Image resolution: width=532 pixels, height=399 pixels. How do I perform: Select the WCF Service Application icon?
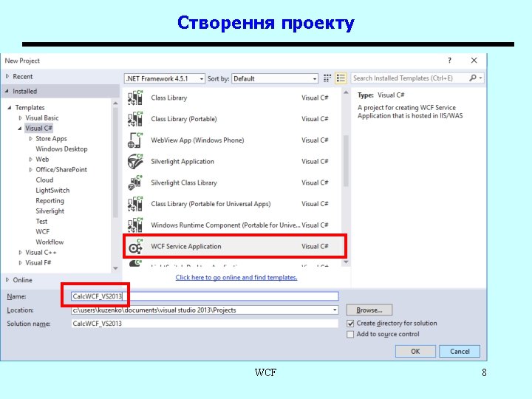[x=135, y=247]
